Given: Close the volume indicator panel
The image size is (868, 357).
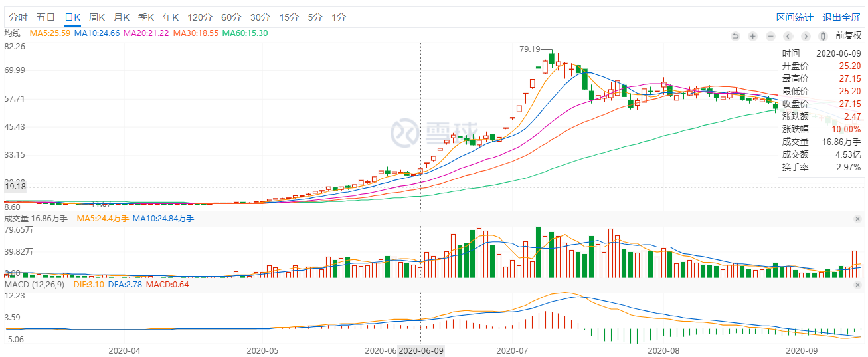Looking at the screenshot, I should pos(857,219).
